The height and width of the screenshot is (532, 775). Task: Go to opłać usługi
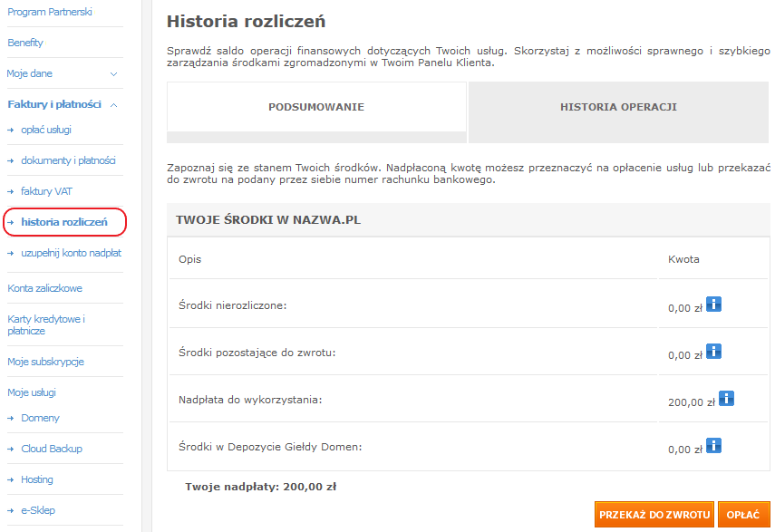46,130
